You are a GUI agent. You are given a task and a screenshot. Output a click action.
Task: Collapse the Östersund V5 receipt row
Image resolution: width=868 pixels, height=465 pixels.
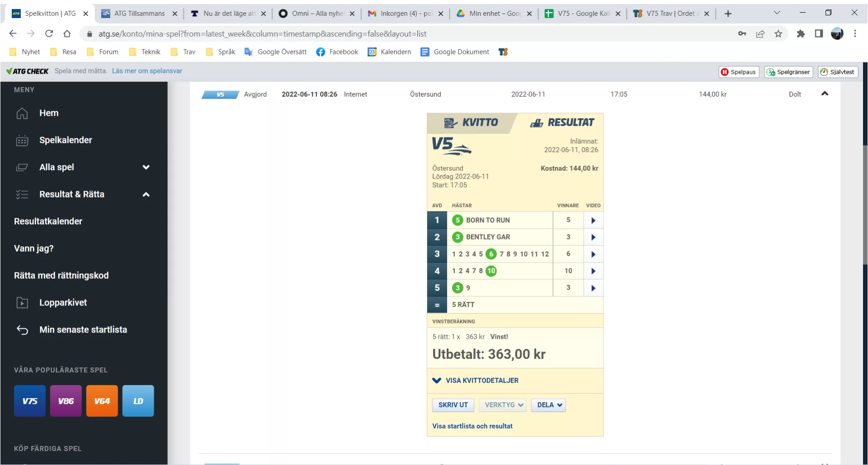825,94
